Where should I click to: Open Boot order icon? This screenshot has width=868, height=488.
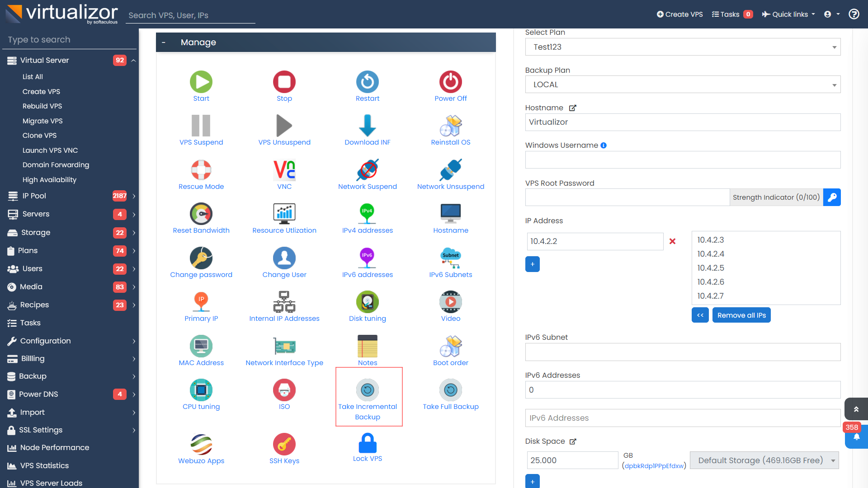pos(451,346)
